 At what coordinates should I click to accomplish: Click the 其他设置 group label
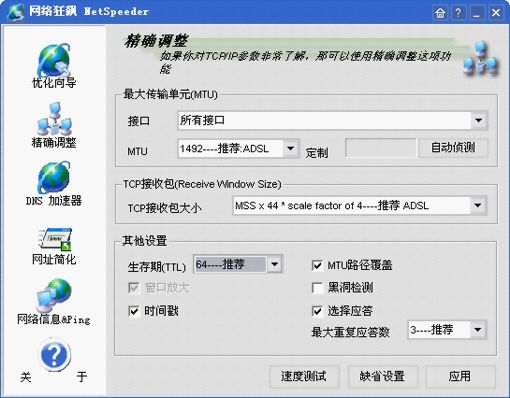144,240
